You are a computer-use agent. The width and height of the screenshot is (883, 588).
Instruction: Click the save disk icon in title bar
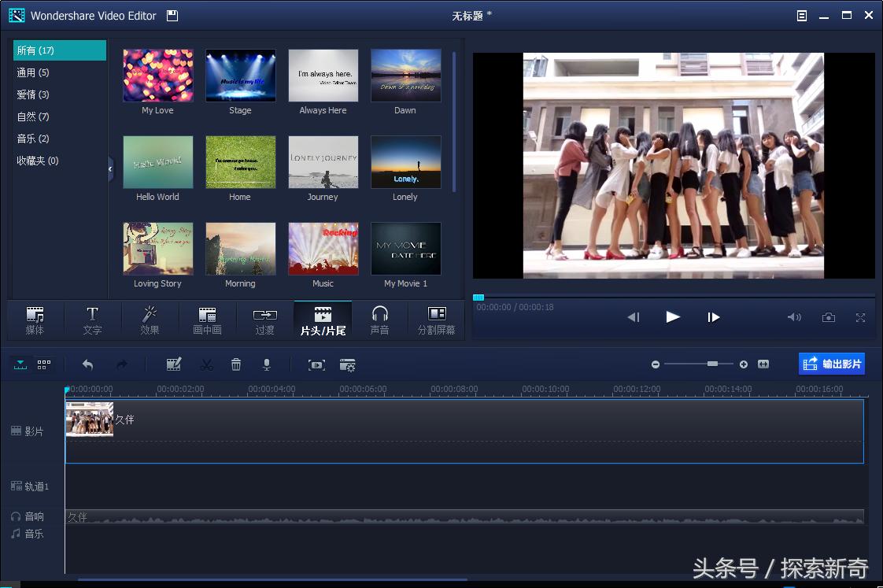(172, 16)
